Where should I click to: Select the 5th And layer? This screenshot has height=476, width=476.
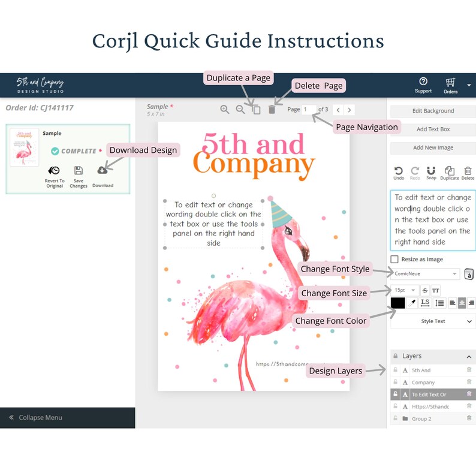click(x=433, y=370)
